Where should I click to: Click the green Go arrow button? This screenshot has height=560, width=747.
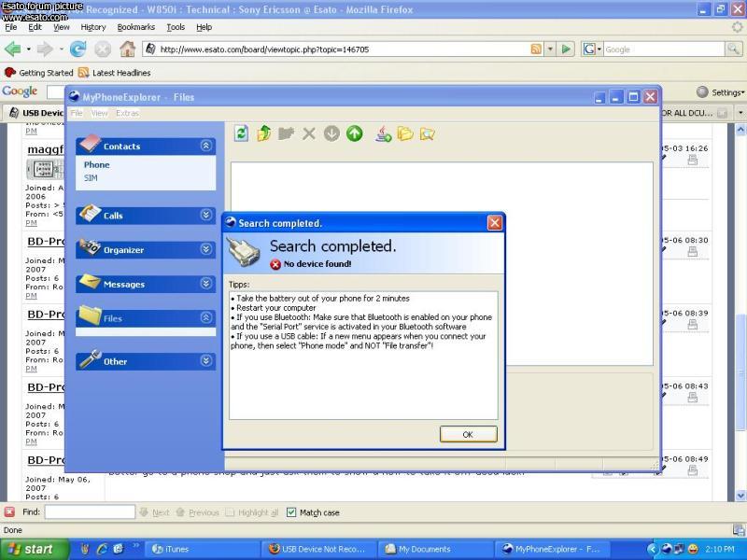[x=566, y=49]
